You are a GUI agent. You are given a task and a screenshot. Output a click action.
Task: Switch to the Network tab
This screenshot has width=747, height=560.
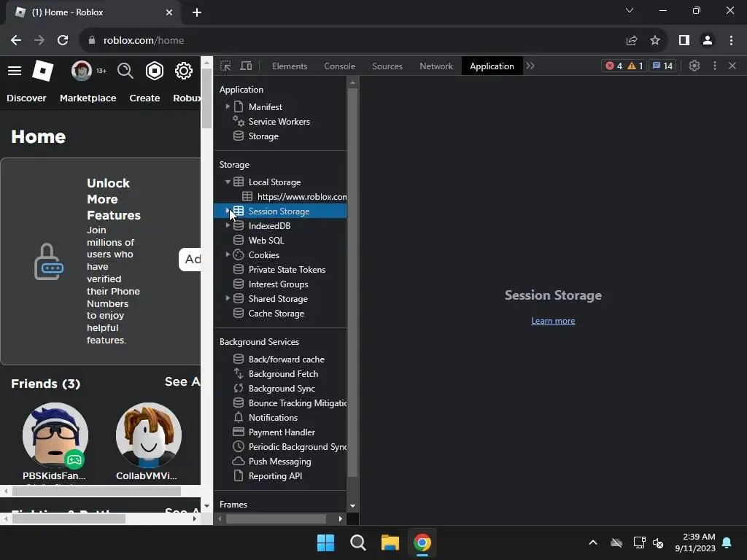[x=436, y=66]
